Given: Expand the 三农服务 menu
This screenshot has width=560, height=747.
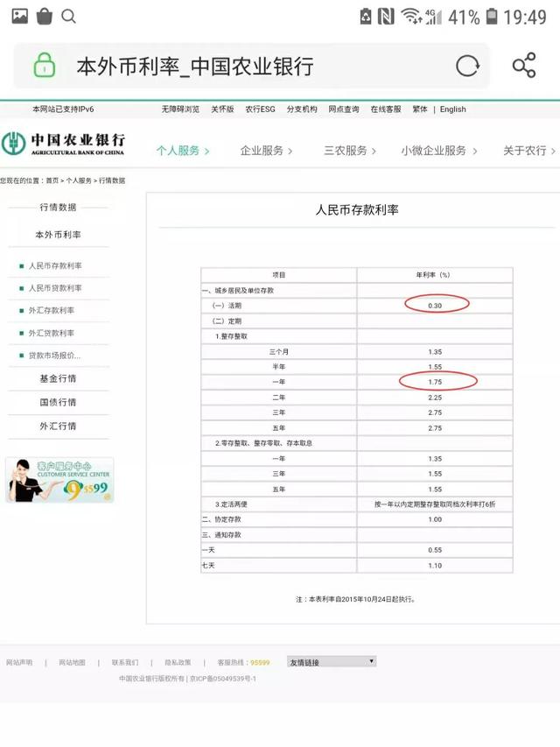Looking at the screenshot, I should point(350,151).
